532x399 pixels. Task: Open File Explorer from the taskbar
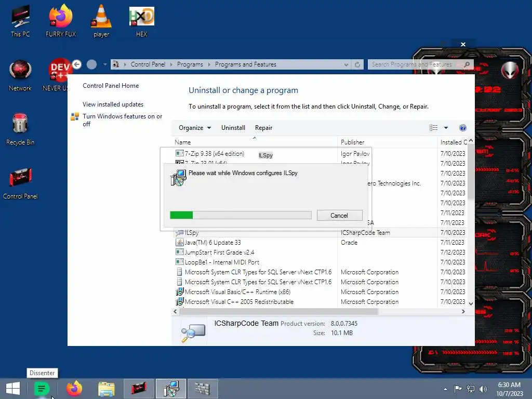click(106, 389)
